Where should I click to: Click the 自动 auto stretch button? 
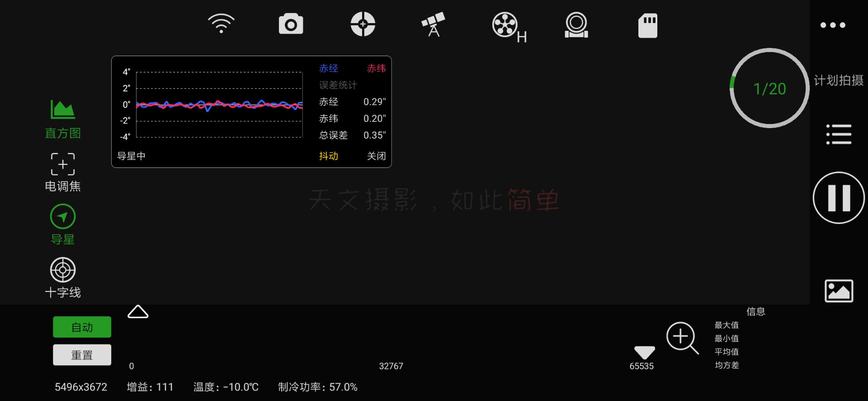[x=82, y=327]
